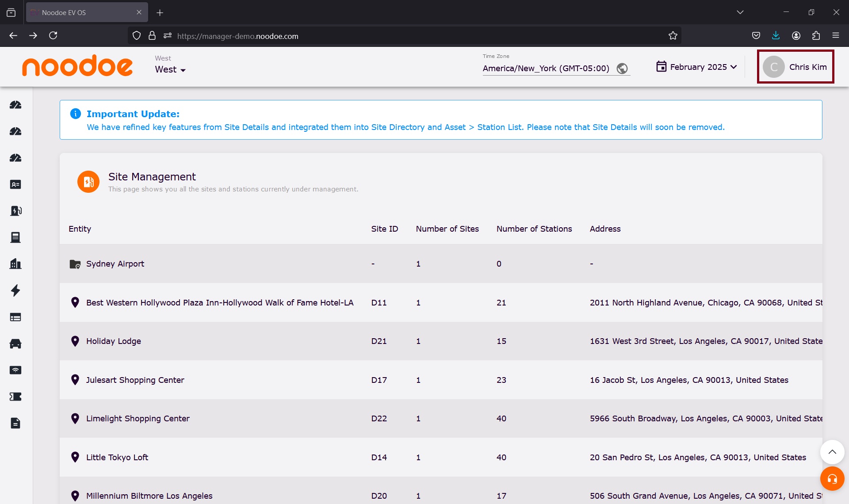The width and height of the screenshot is (849, 504).
Task: Click the time zone globe icon
Action: (622, 69)
